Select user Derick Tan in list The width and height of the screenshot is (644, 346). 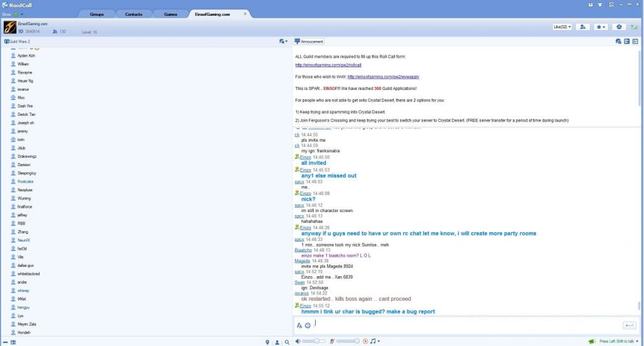[26, 114]
